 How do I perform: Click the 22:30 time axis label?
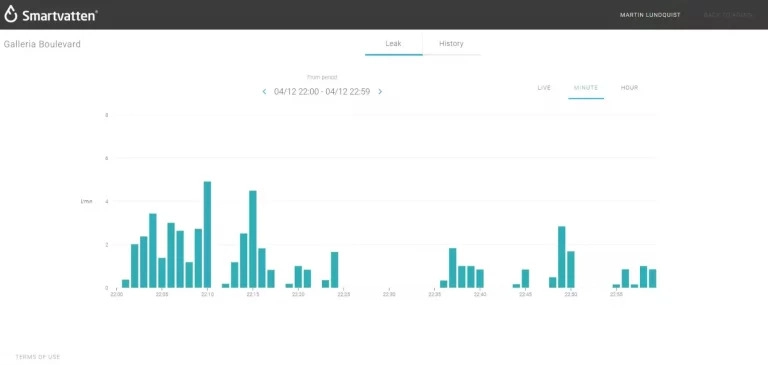389,294
